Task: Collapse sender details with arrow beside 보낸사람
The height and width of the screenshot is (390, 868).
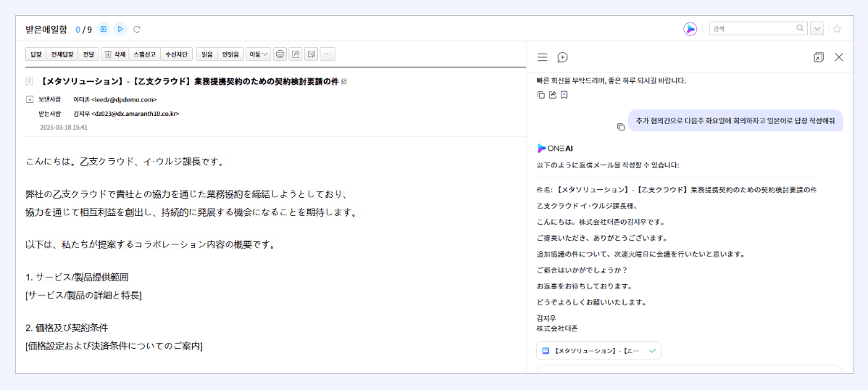Action: (x=29, y=100)
